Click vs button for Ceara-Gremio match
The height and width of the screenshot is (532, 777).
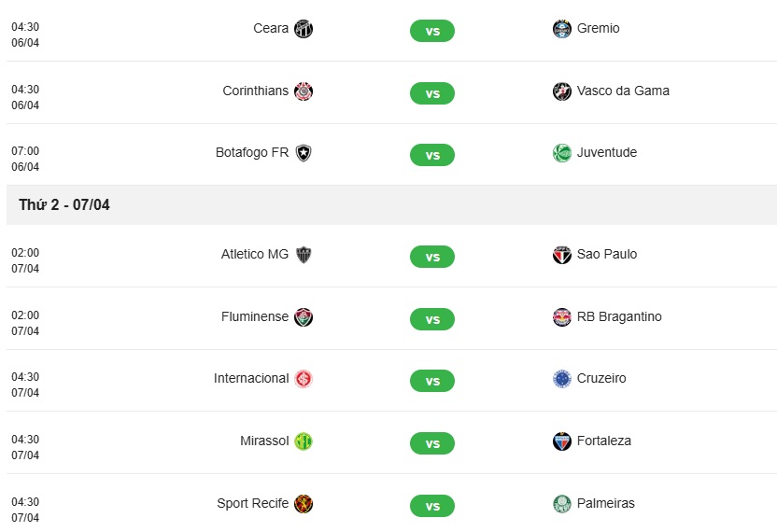pos(432,31)
